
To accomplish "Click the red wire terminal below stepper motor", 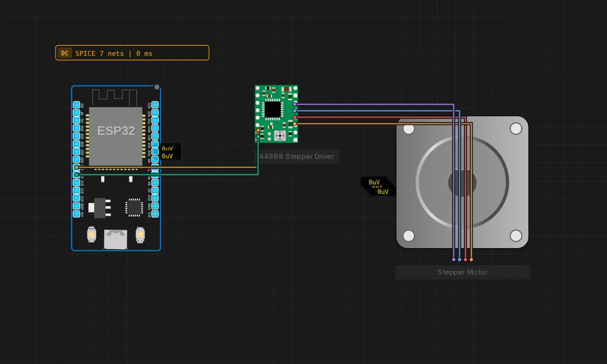I will 465,259.
